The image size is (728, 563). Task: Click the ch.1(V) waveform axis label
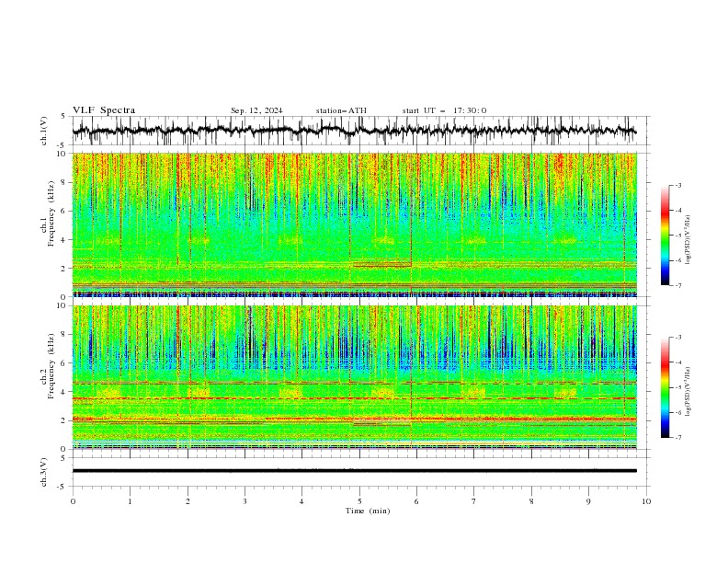click(44, 131)
